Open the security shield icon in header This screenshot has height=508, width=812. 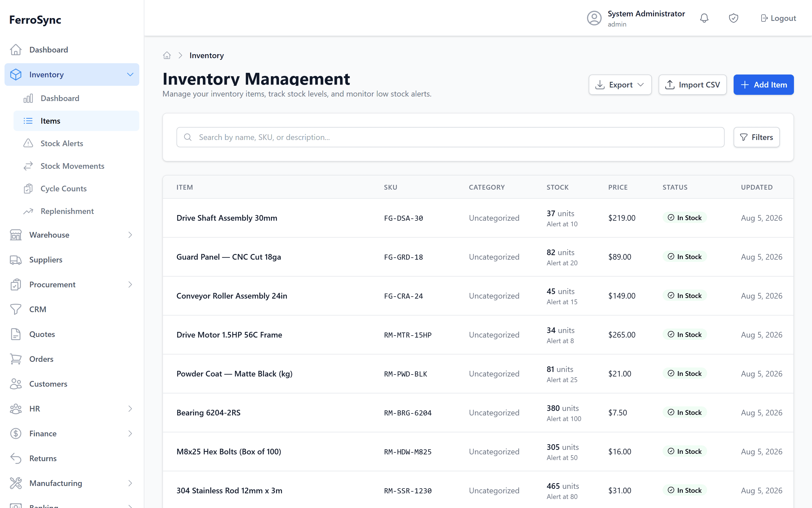pyautogui.click(x=734, y=18)
